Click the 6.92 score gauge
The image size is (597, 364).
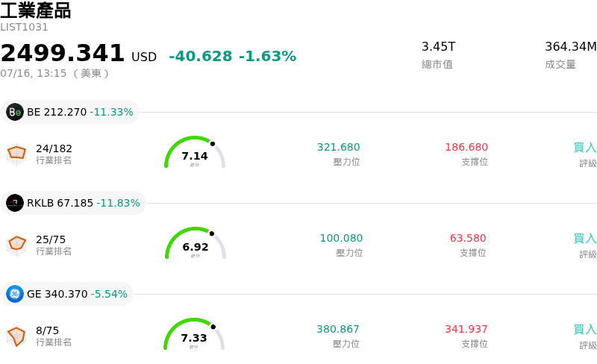[x=196, y=243]
